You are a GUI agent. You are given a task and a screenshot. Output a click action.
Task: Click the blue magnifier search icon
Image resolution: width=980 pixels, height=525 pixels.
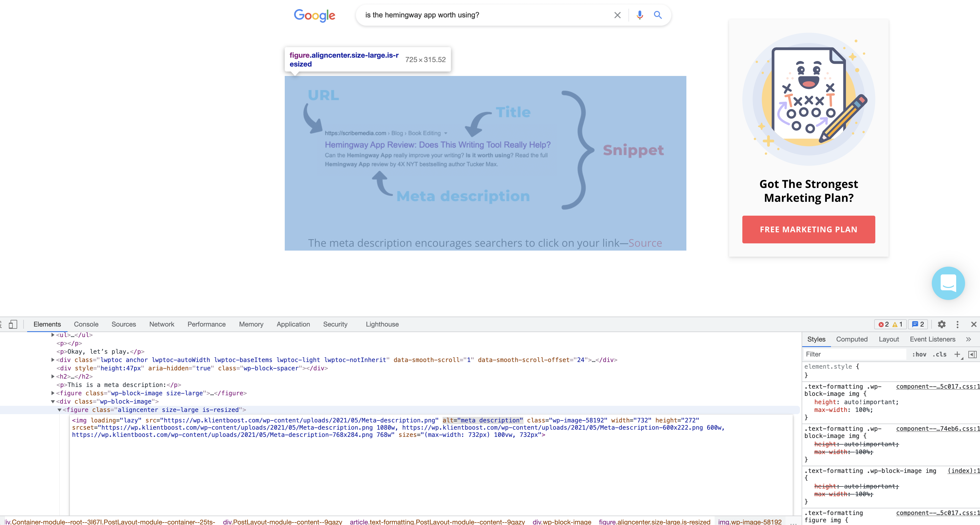(x=658, y=15)
